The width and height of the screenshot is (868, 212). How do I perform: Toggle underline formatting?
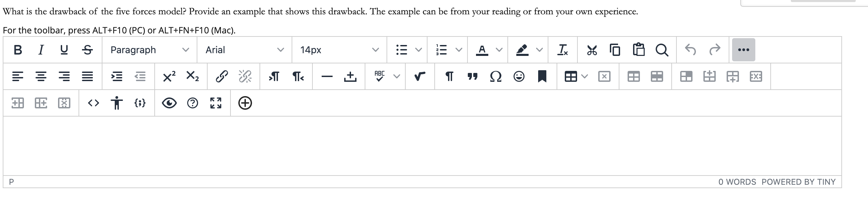(64, 50)
